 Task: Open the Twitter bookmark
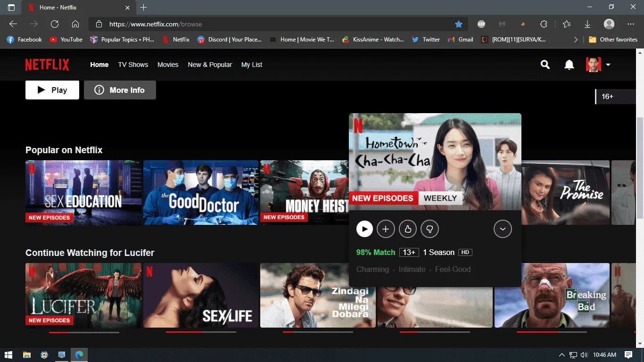pyautogui.click(x=426, y=40)
